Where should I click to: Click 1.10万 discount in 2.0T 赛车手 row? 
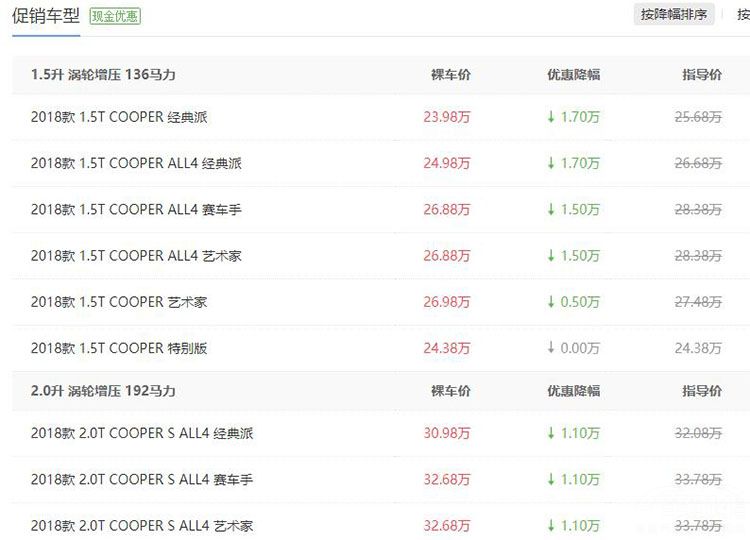coord(574,479)
